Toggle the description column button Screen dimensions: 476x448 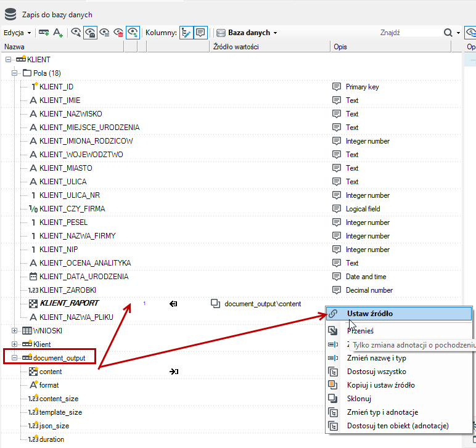200,33
